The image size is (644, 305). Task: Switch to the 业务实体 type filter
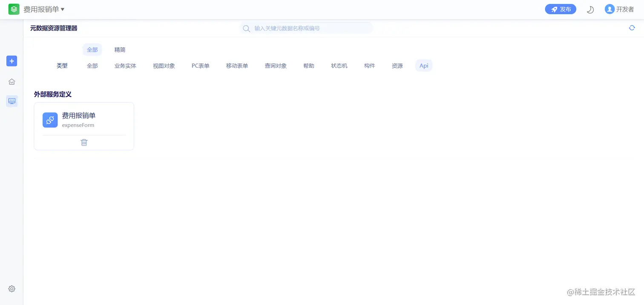(125, 66)
